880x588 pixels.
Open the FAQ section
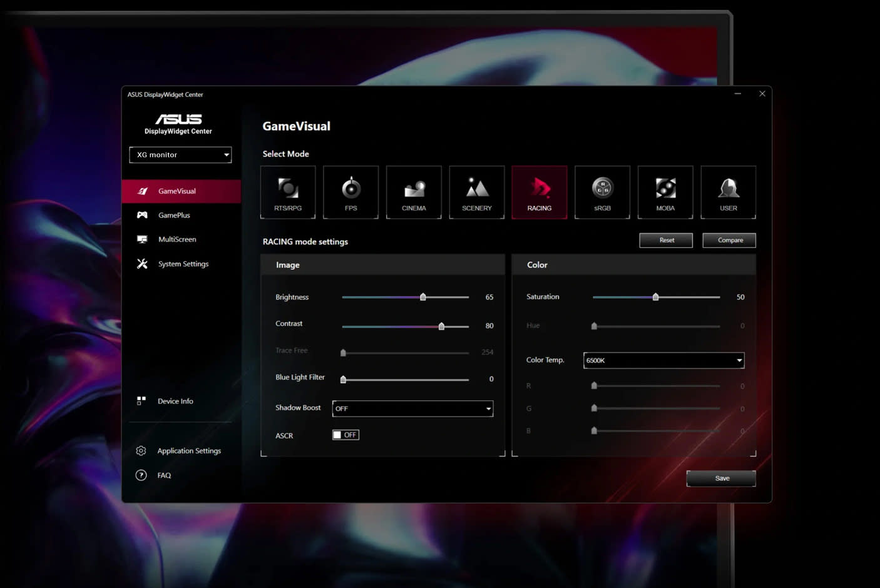click(x=164, y=475)
